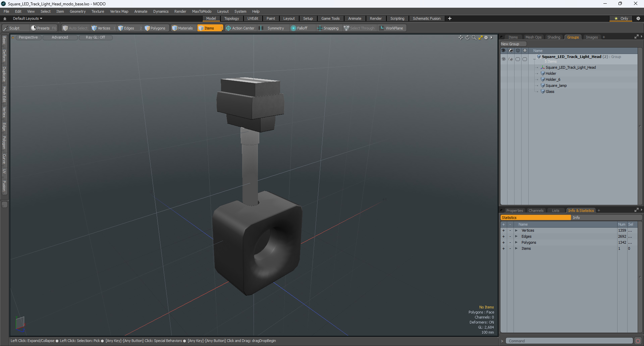Open Default Layouts dropdown

[x=28, y=18]
